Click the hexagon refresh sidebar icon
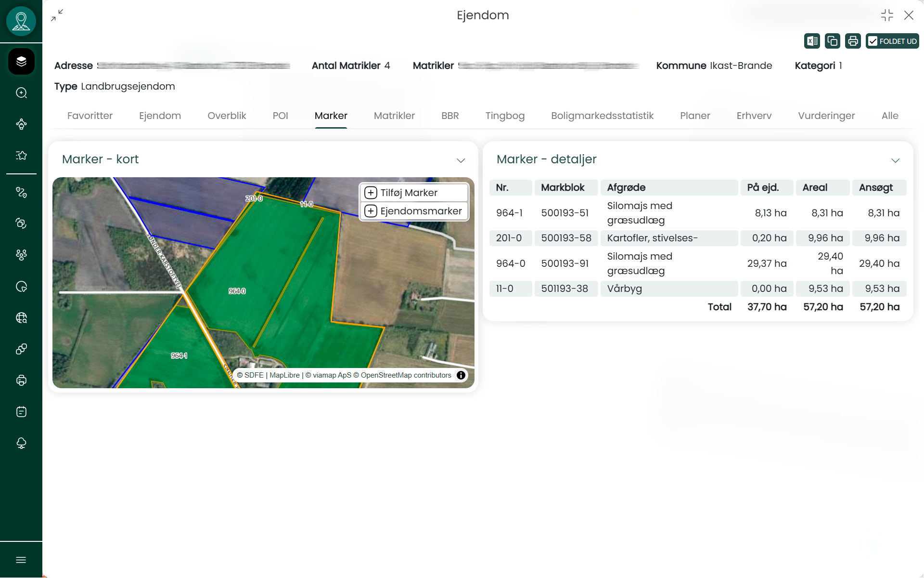This screenshot has height=578, width=924. (21, 223)
